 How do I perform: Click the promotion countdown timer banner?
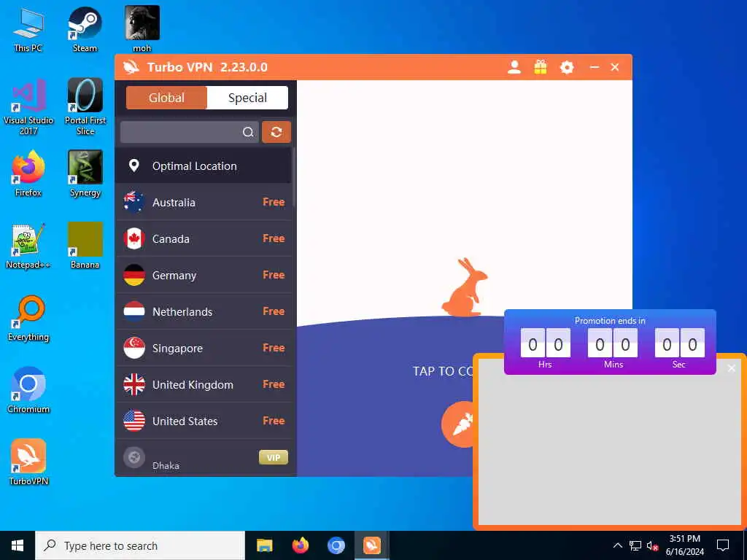click(610, 342)
